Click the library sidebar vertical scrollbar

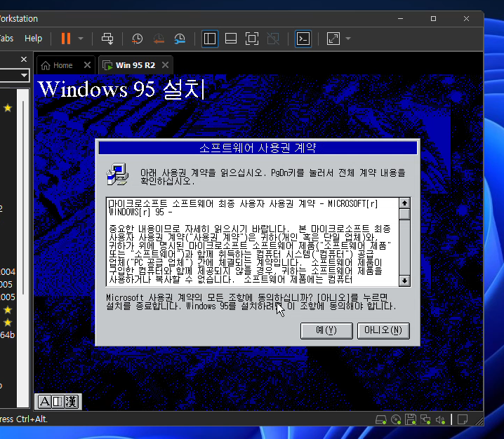point(23,198)
